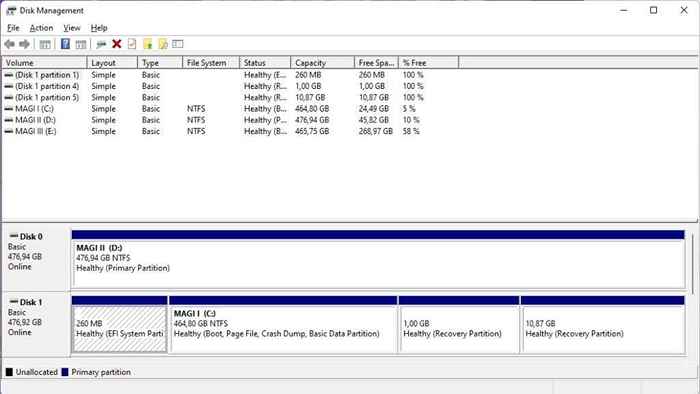This screenshot has width=700, height=394.
Task: Open the Help menu
Action: [x=99, y=28]
